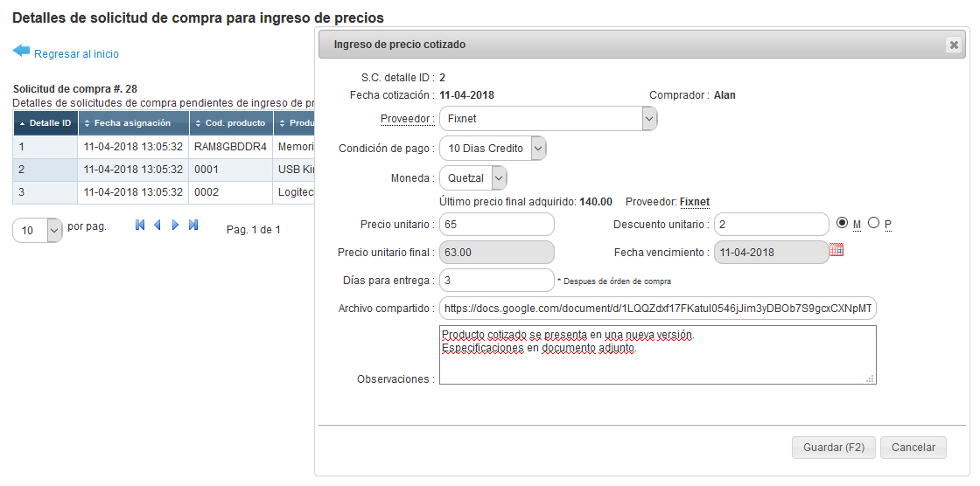The width and height of the screenshot is (980, 486).
Task: Open the expiration date calendar icon
Action: [836, 251]
